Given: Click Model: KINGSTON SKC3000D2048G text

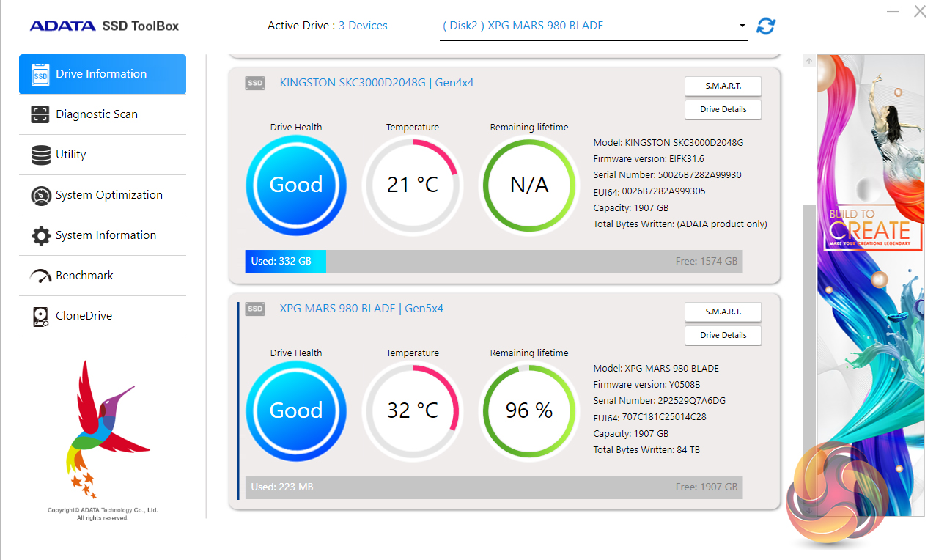Looking at the screenshot, I should click(x=668, y=143).
